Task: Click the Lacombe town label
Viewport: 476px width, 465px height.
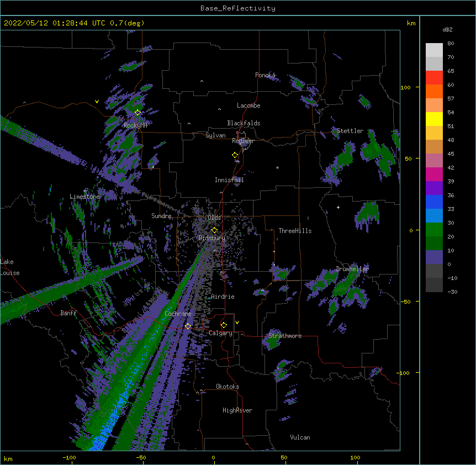Action: pyautogui.click(x=248, y=105)
